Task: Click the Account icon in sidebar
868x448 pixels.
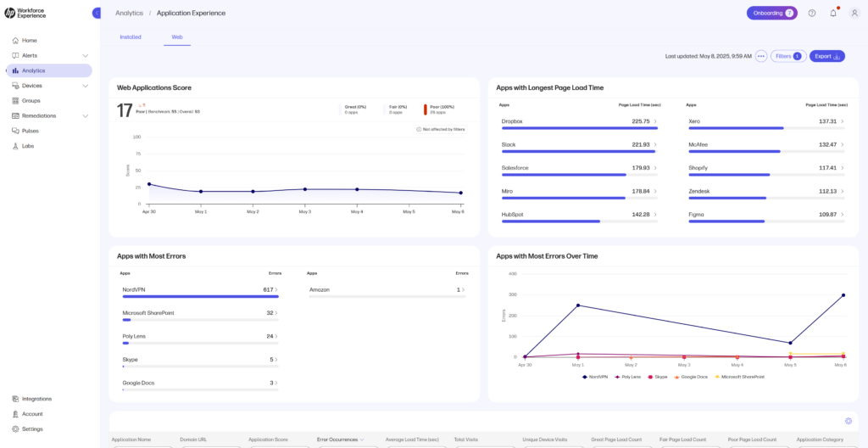Action: click(15, 413)
